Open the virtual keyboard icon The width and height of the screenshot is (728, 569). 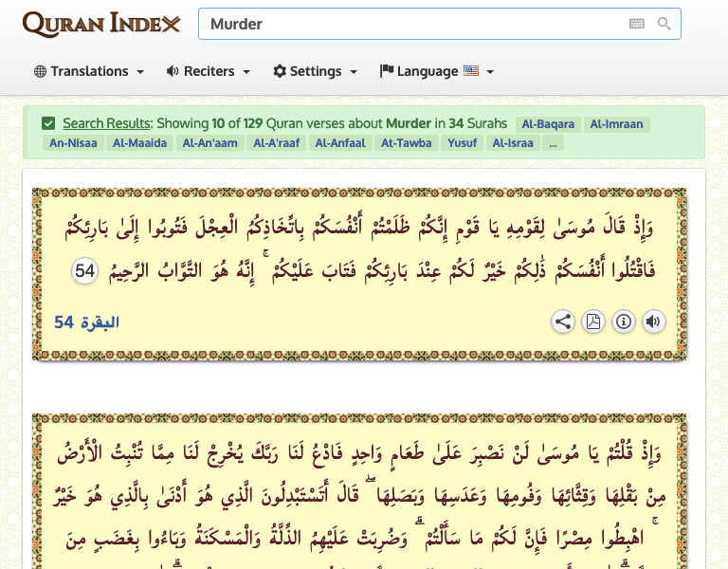(x=637, y=24)
